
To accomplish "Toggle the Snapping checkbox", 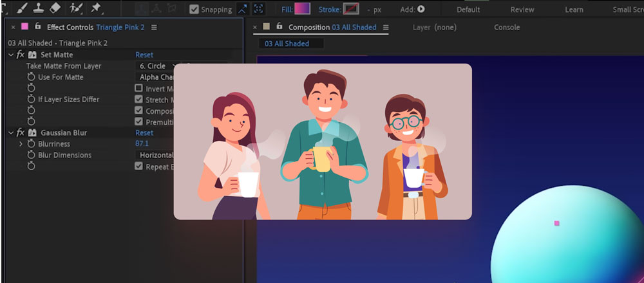I will click(194, 9).
